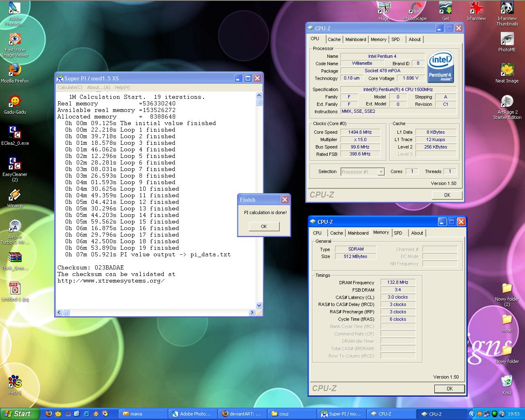Screen dimensions: 525x420
Task: Open the Petz 5 desktop icon
Action: tap(15, 382)
